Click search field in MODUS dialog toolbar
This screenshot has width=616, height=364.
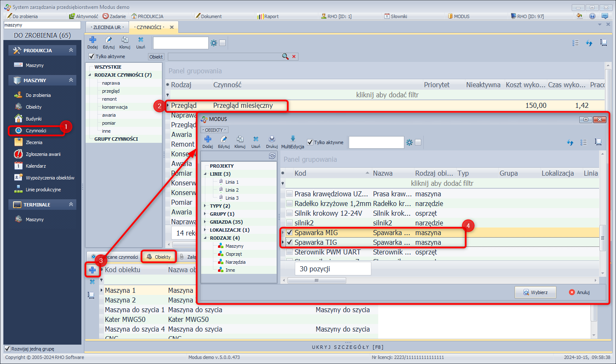pos(376,143)
